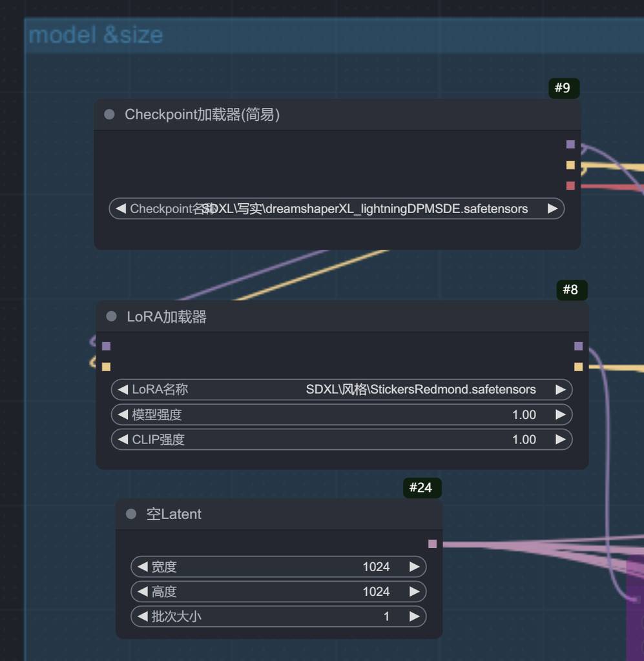This screenshot has height=661, width=644.
Task: Switch to next checkpoint with right arrow
Action: tap(552, 208)
